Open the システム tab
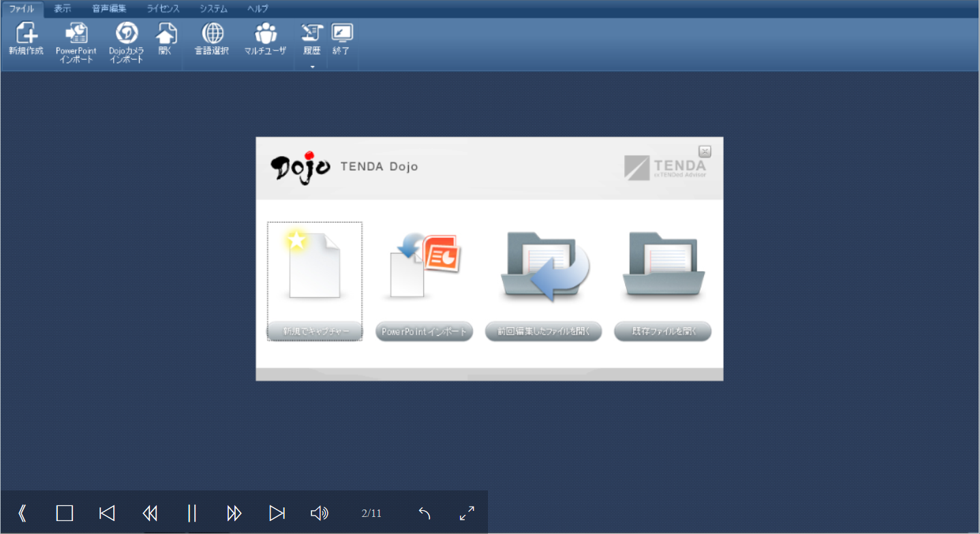This screenshot has width=980, height=534. coord(213,9)
